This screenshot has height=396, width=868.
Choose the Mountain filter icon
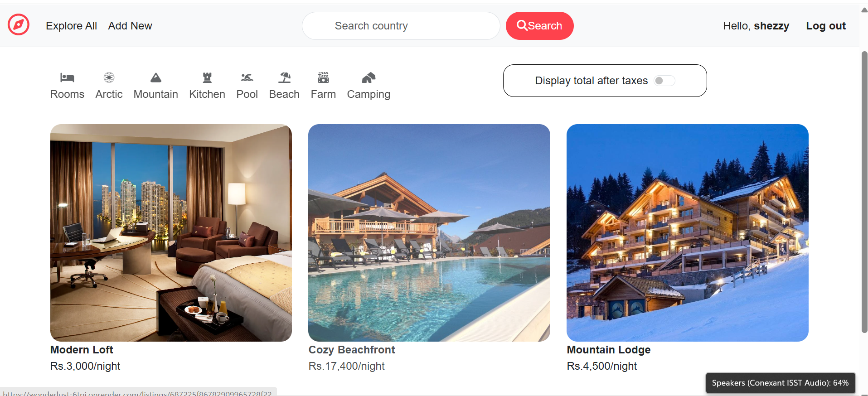pos(156,77)
